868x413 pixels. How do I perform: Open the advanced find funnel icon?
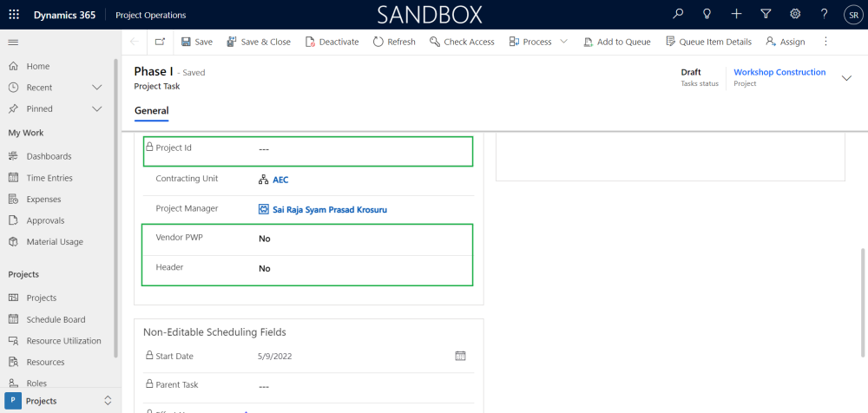click(766, 15)
